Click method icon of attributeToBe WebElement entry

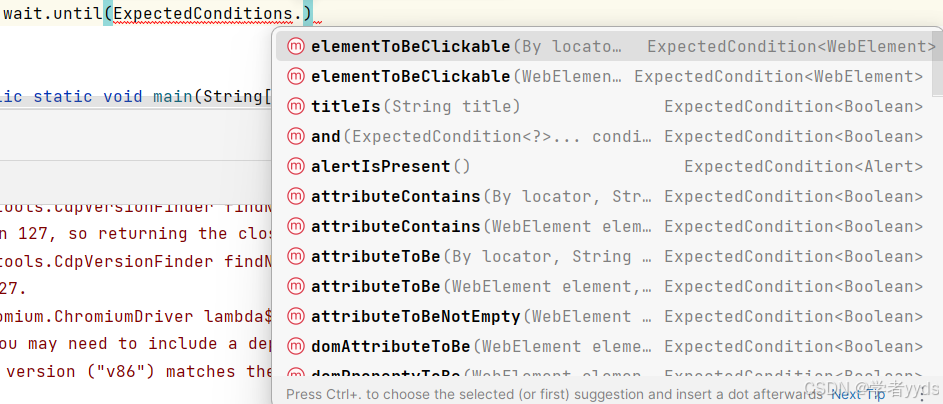pos(295,286)
